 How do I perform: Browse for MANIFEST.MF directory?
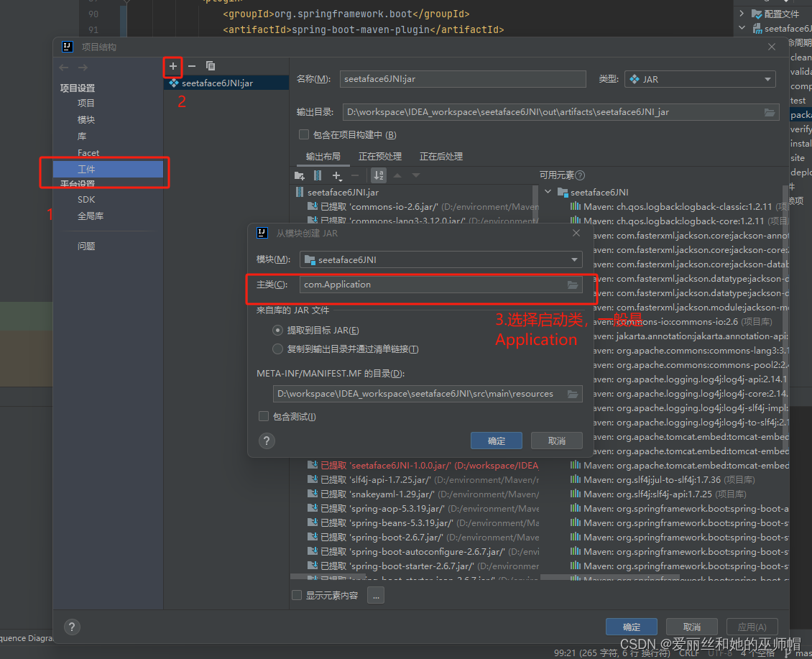tap(572, 395)
